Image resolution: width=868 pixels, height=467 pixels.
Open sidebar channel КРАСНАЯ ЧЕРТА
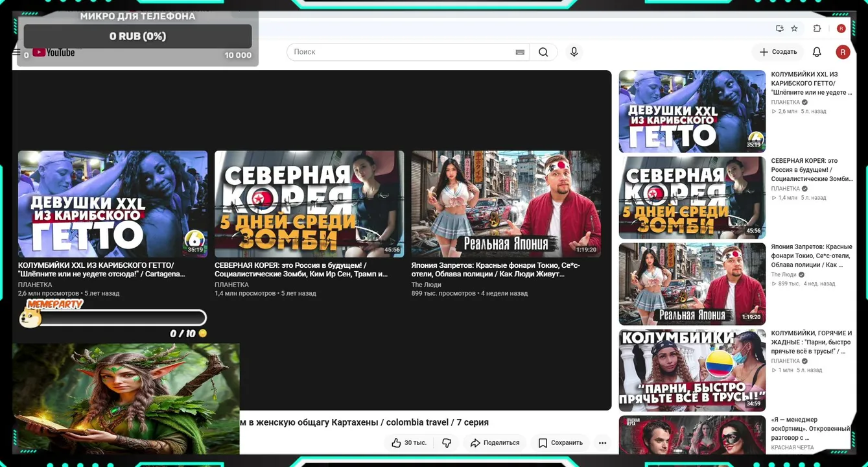click(792, 448)
